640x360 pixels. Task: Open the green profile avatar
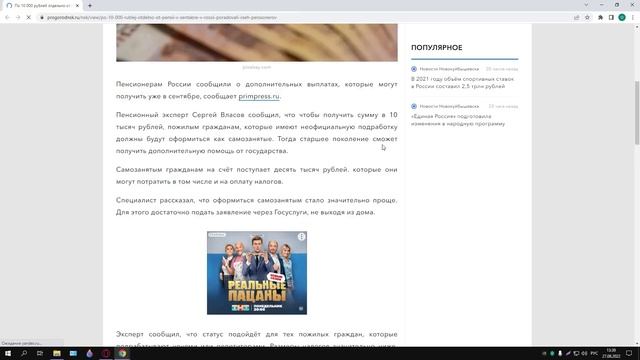[622, 18]
